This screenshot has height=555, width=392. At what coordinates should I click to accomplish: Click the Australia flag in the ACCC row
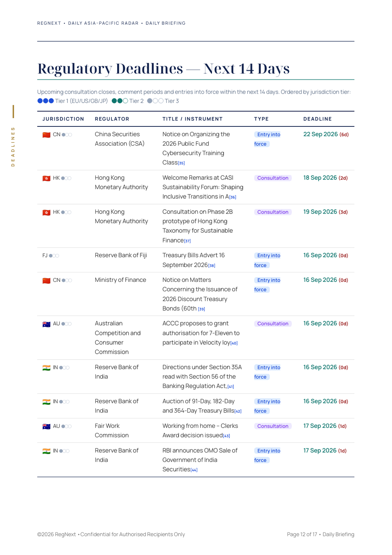46,324
